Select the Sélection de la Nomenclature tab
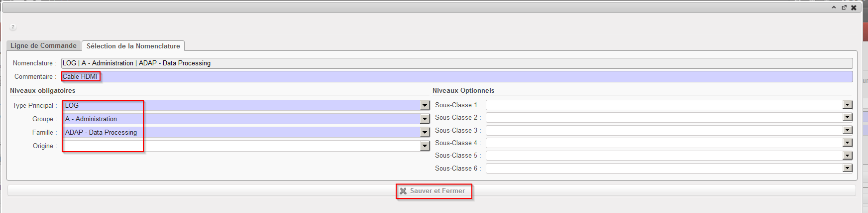 click(133, 46)
